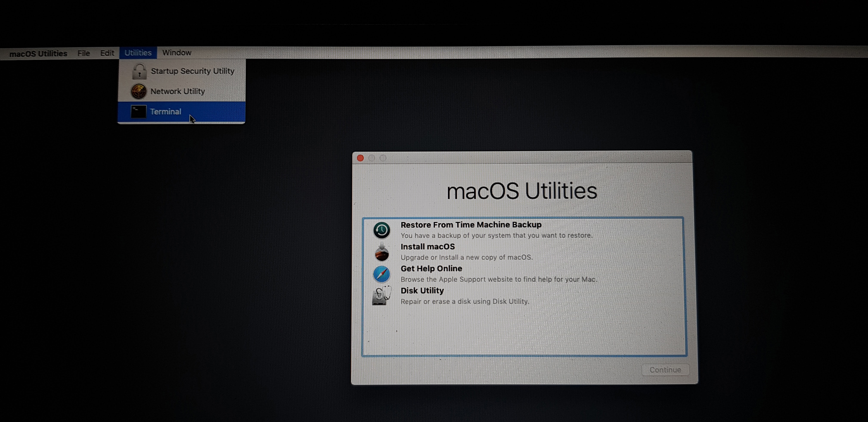This screenshot has width=868, height=422.
Task: Click the macOS Utilities window heading
Action: [x=522, y=191]
